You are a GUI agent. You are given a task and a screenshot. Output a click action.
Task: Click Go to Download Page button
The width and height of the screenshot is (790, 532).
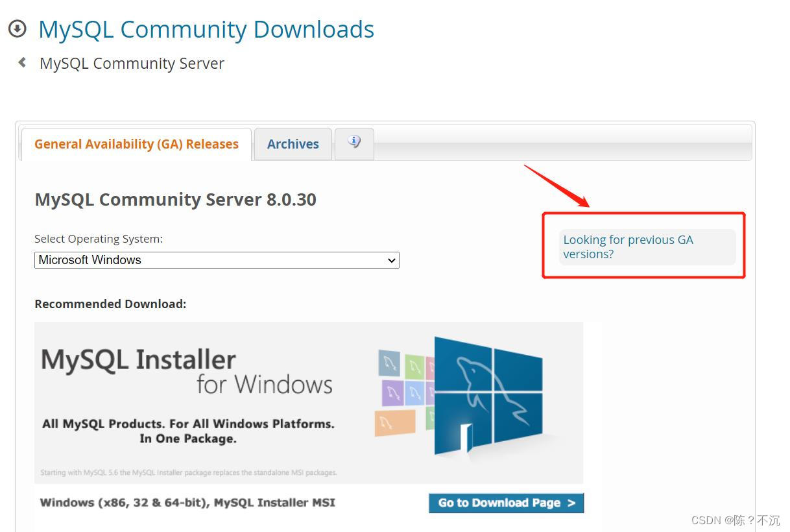[507, 503]
